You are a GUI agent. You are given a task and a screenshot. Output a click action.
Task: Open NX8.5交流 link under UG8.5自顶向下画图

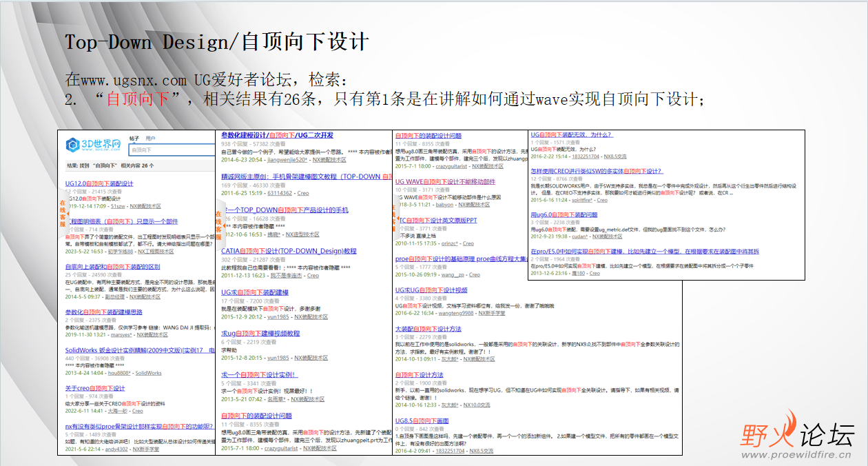pyautogui.click(x=481, y=451)
